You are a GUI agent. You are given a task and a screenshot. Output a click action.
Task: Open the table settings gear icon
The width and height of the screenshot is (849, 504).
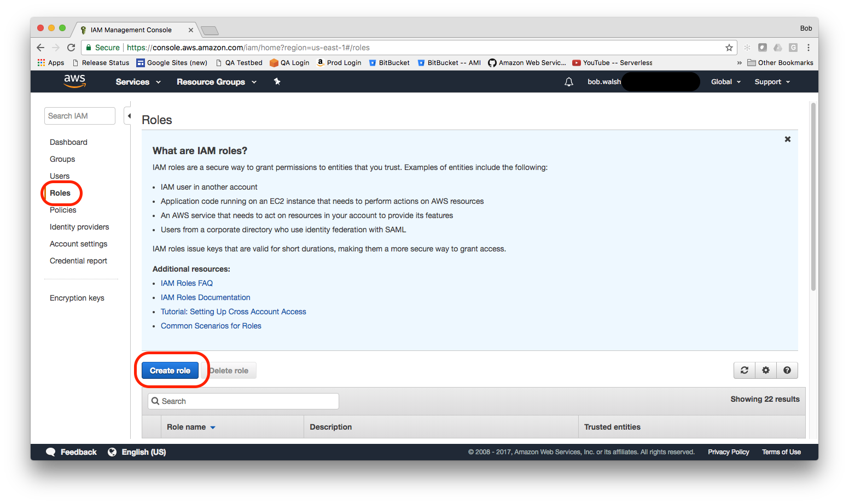pyautogui.click(x=766, y=370)
